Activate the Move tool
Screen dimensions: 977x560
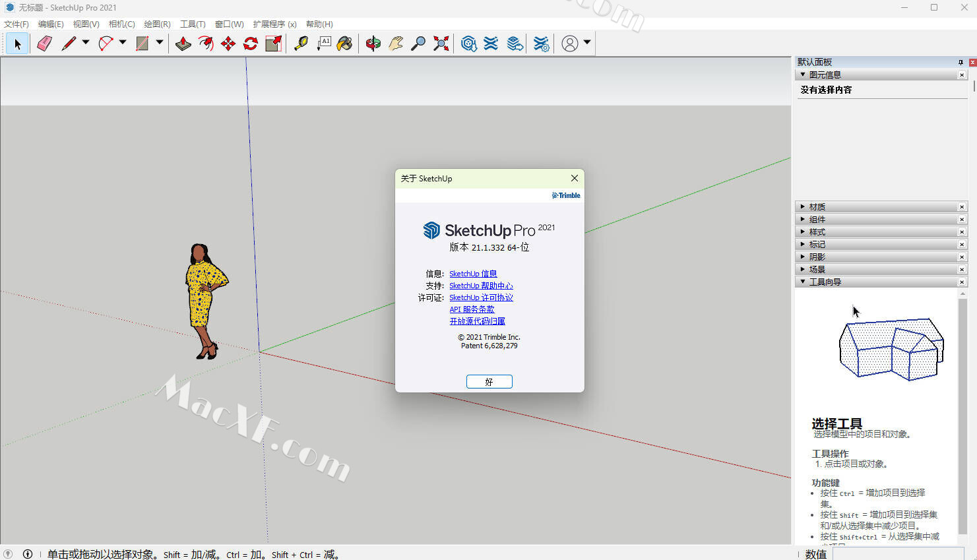click(228, 44)
